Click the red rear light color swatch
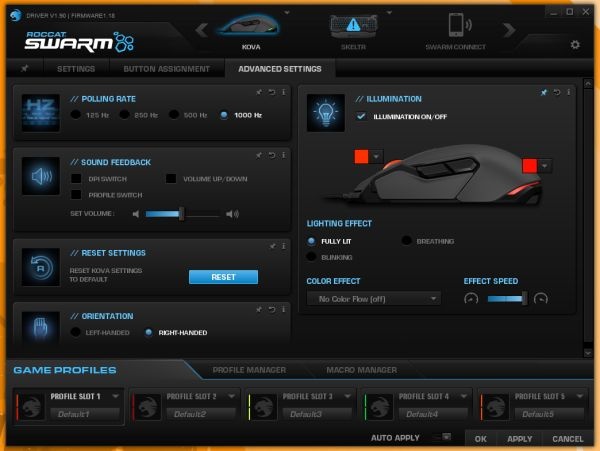This screenshot has height=451, width=600. coord(530,166)
